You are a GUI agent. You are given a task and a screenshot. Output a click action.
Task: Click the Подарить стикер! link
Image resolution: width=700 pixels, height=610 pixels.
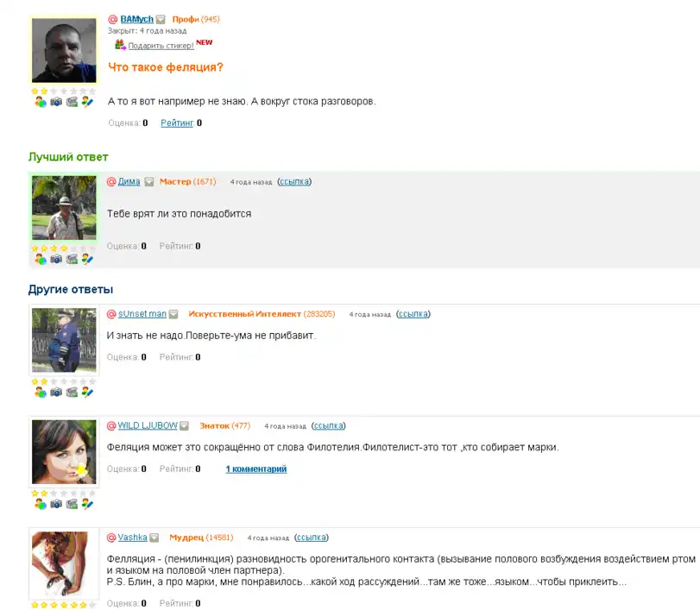(161, 46)
